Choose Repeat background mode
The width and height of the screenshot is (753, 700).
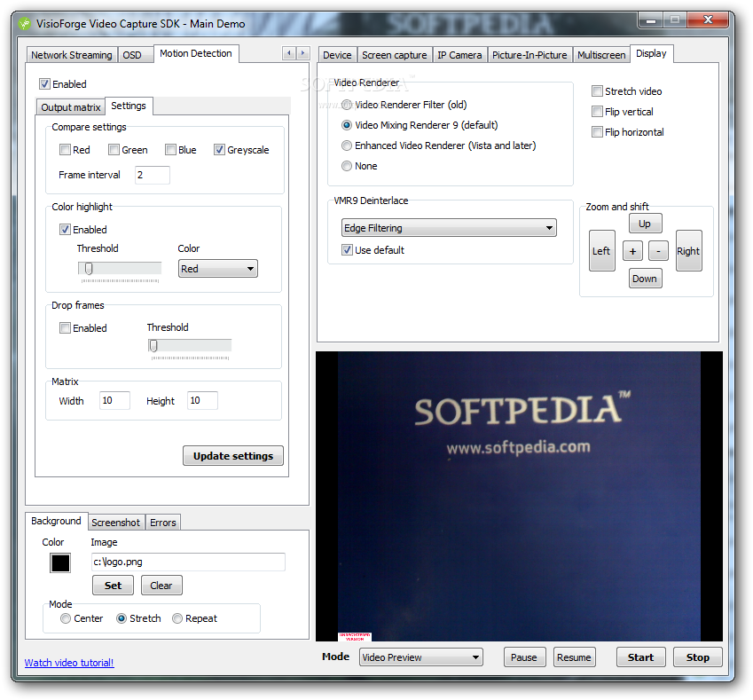(x=177, y=618)
